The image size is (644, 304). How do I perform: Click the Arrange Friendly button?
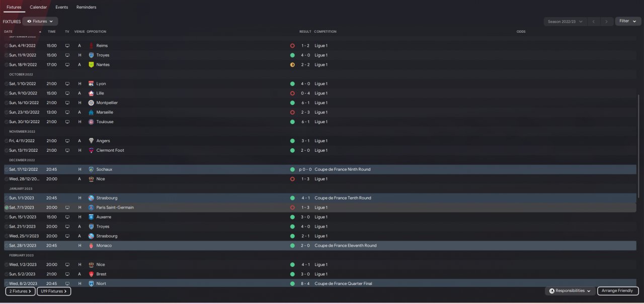coord(617,291)
